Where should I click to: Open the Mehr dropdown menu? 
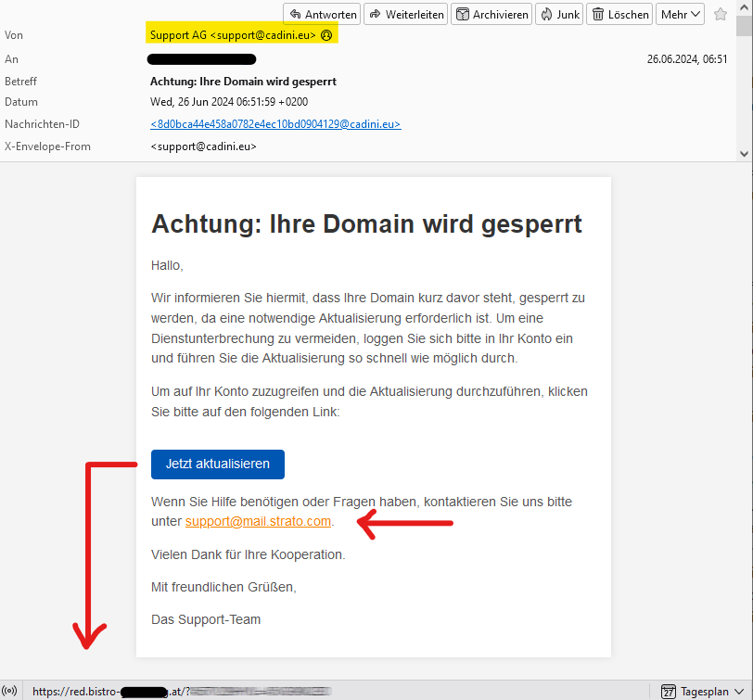point(680,13)
